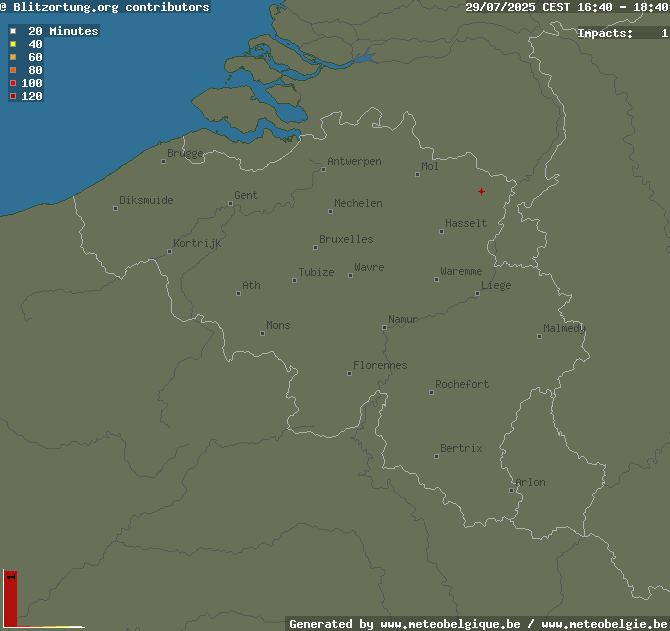Click the Malmedy city marker dot
Viewport: 670px width, 631px height.
click(x=539, y=337)
